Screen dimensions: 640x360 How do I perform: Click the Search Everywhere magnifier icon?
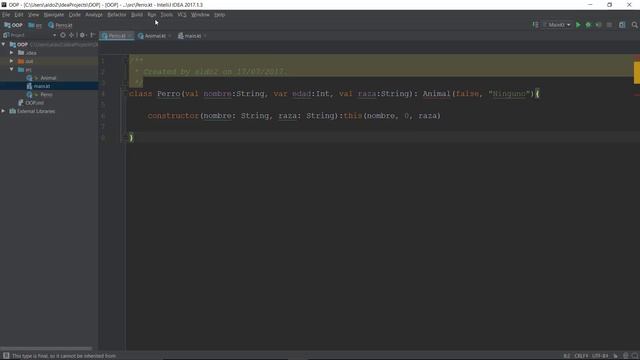[635, 25]
